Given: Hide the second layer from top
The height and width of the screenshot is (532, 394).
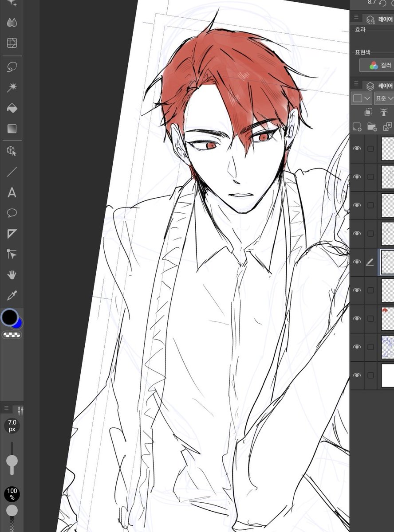Looking at the screenshot, I should click(357, 177).
